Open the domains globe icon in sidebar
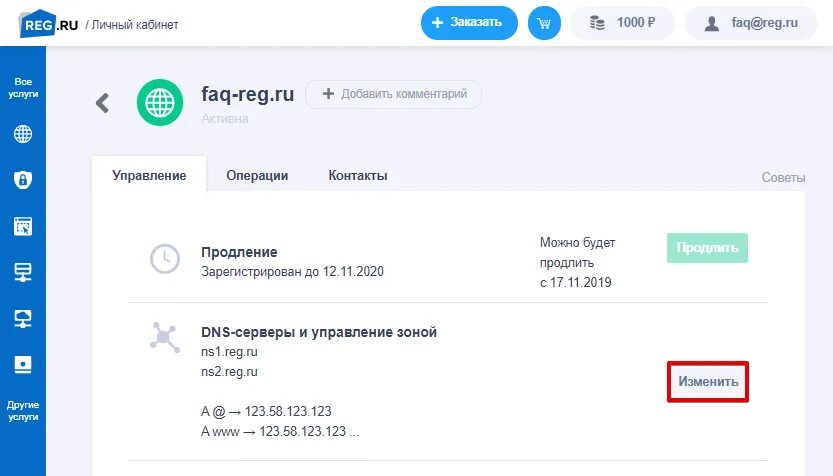The height and width of the screenshot is (476, 833). (23, 134)
